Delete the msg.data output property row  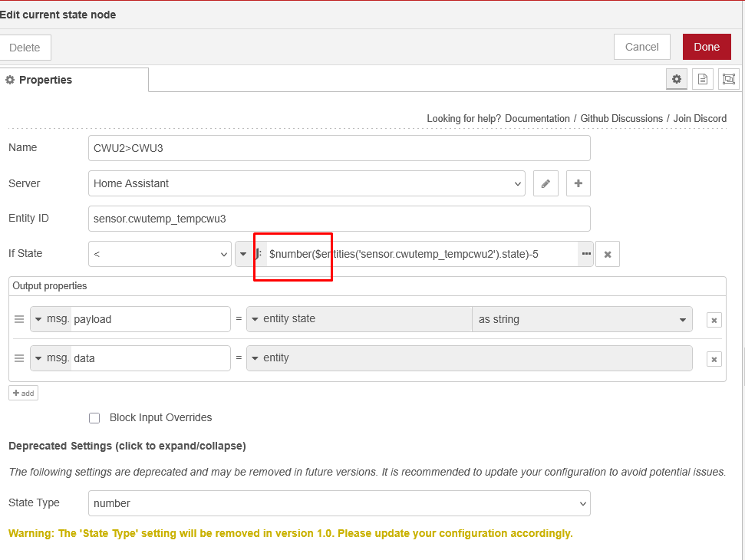coord(714,358)
